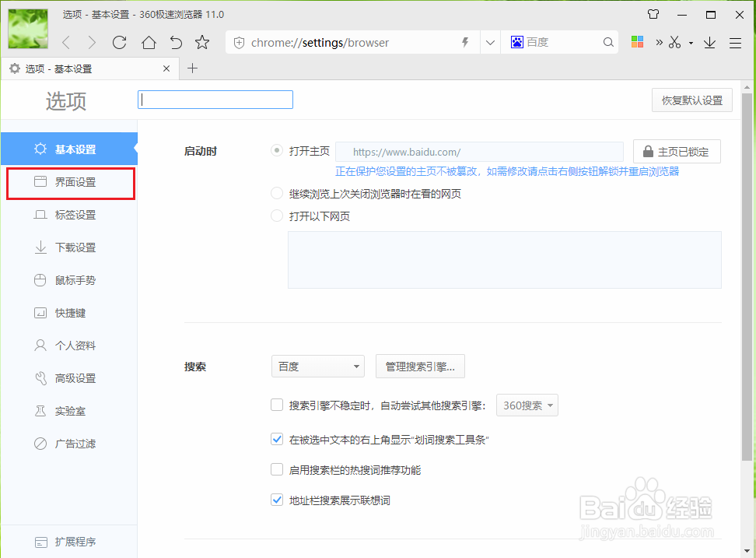Open the 百度 search engine dropdown

(x=317, y=366)
